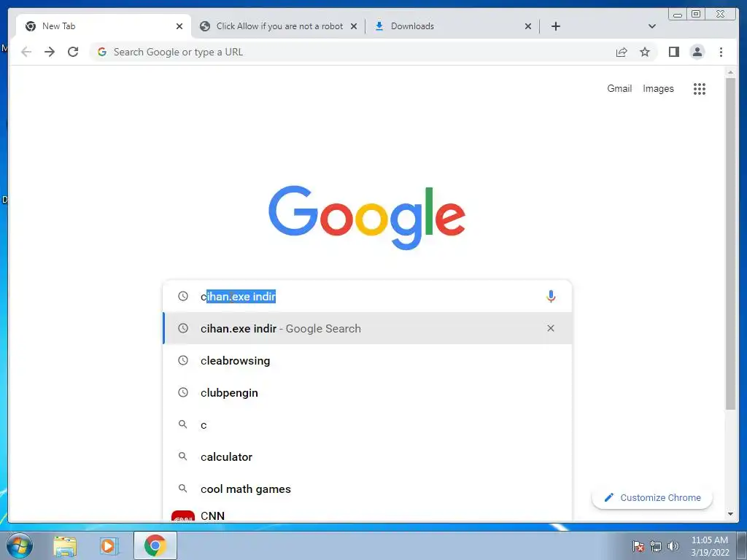Launch Windows Media Player from the taskbar

[109, 545]
